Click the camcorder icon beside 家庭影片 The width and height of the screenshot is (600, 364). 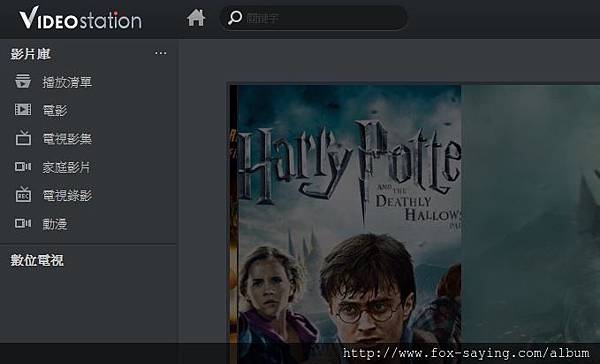pyautogui.click(x=23, y=166)
